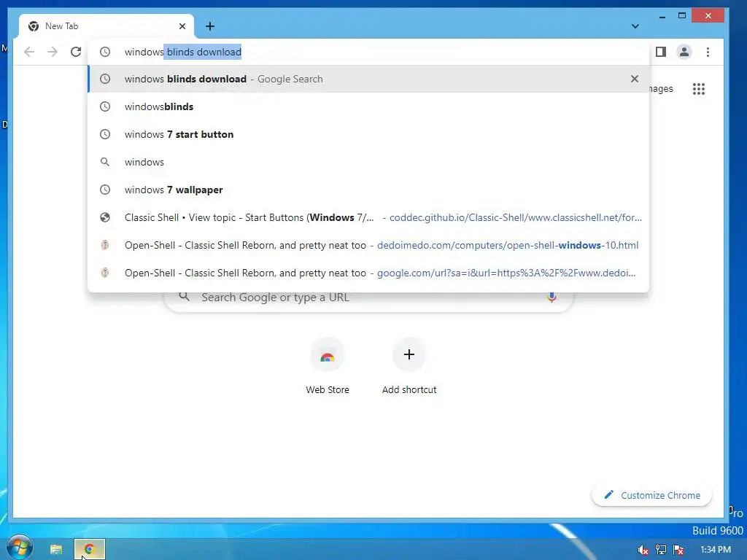Viewport: 747px width, 560px height.
Task: Click clock icon beside 'windows 7 wallpaper'
Action: (x=105, y=190)
